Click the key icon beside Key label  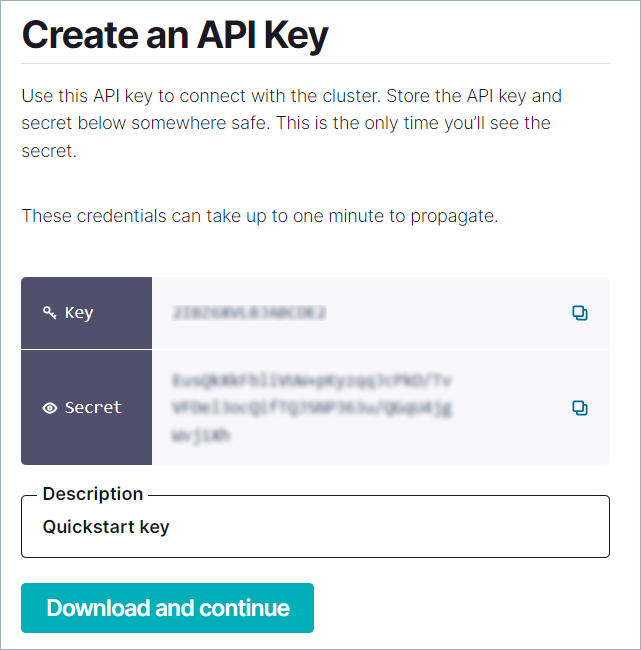pos(50,313)
